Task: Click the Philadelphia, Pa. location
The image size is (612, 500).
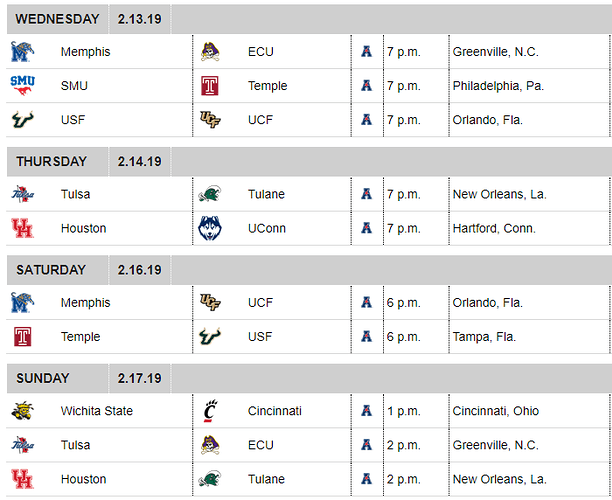Action: (498, 86)
